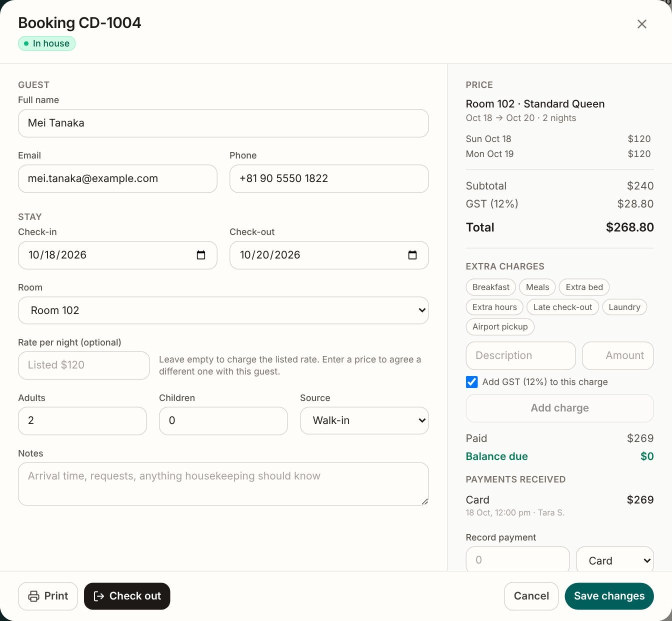Screen dimensions: 672x621
Task: Edit the Phone number field
Action: (329, 178)
